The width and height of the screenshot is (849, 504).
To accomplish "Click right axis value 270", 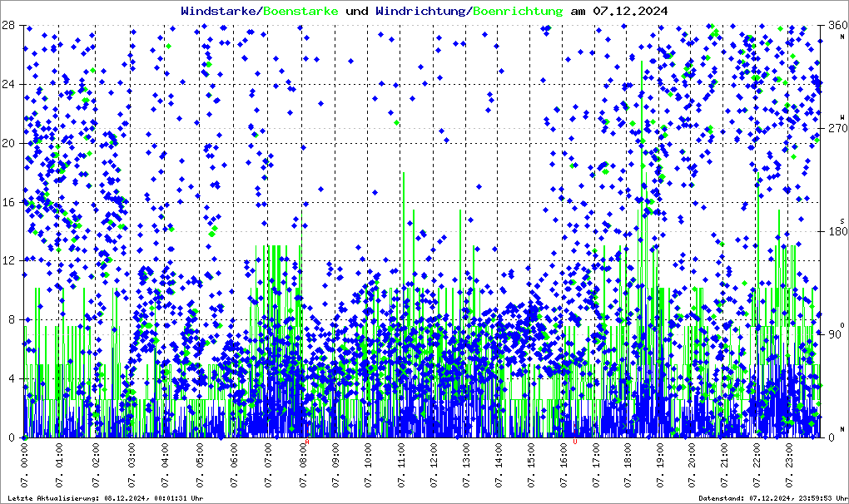I will coord(837,129).
